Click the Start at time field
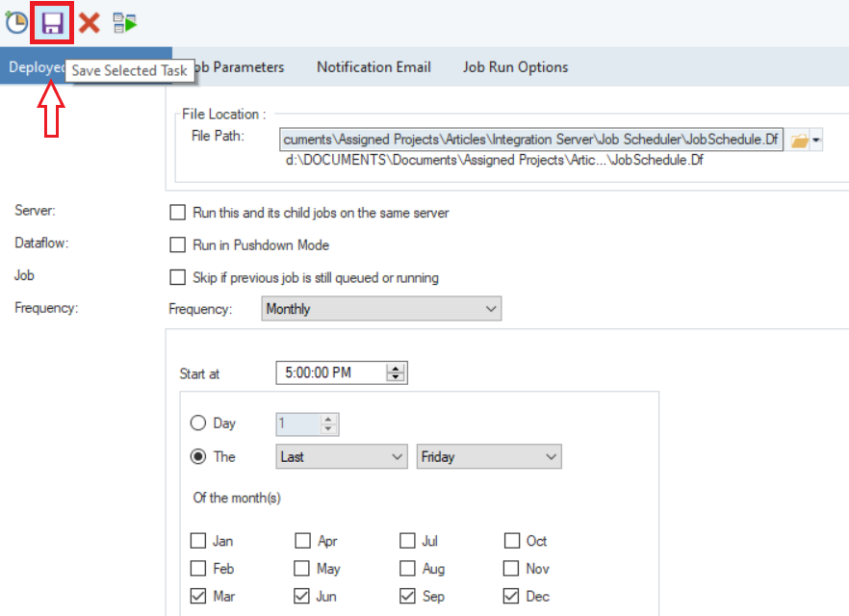The height and width of the screenshot is (616, 849). [330, 373]
